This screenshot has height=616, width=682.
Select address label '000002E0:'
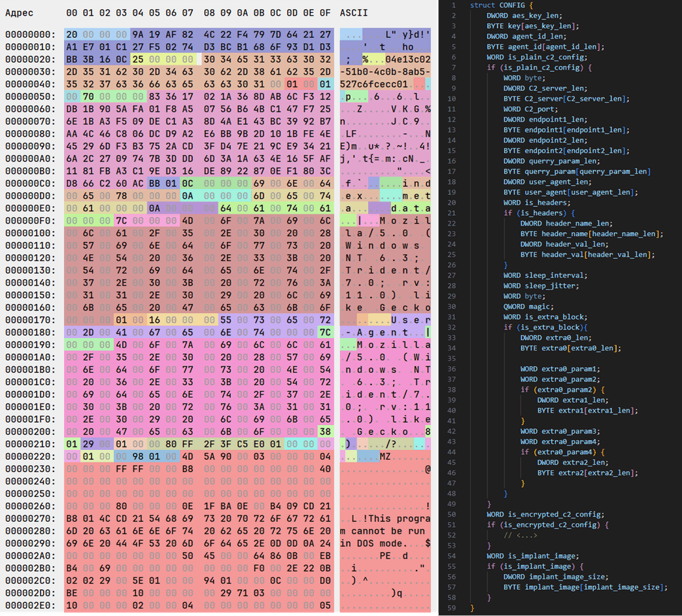[x=31, y=606]
